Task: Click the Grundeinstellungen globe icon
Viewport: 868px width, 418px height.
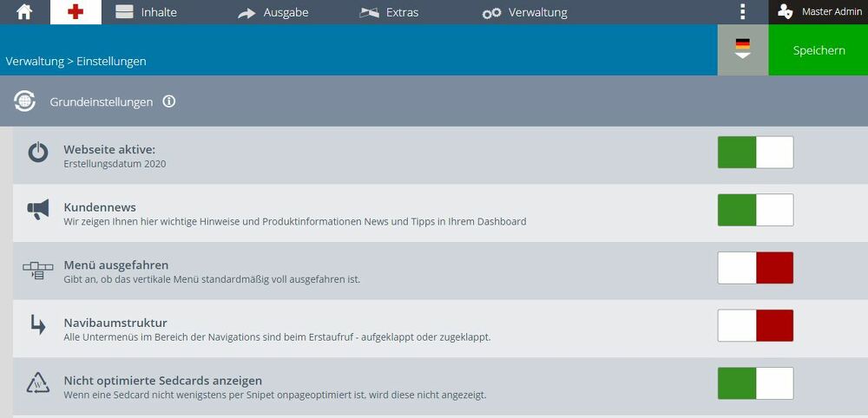Action: click(x=25, y=101)
